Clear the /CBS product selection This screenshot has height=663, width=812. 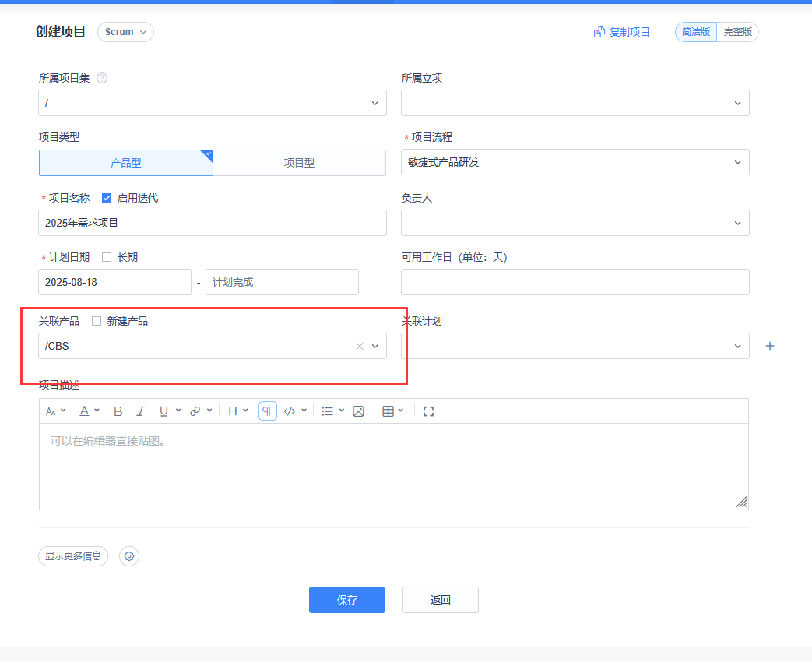coord(360,347)
